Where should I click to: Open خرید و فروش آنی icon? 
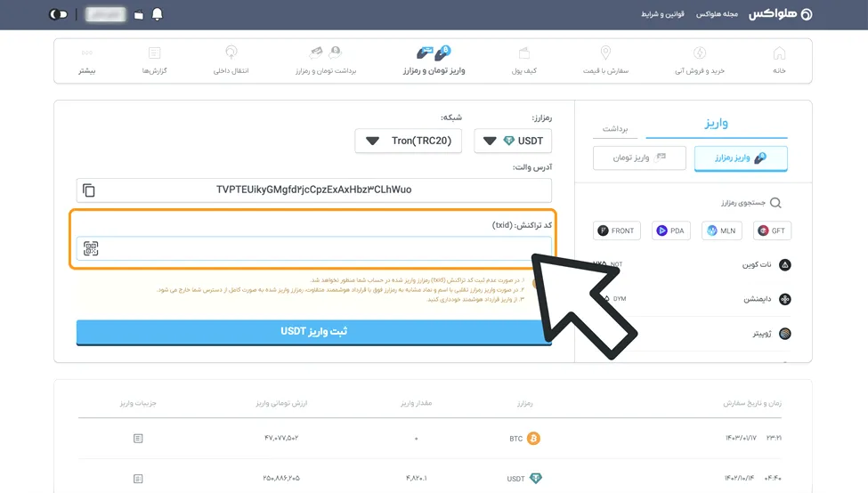coord(700,53)
